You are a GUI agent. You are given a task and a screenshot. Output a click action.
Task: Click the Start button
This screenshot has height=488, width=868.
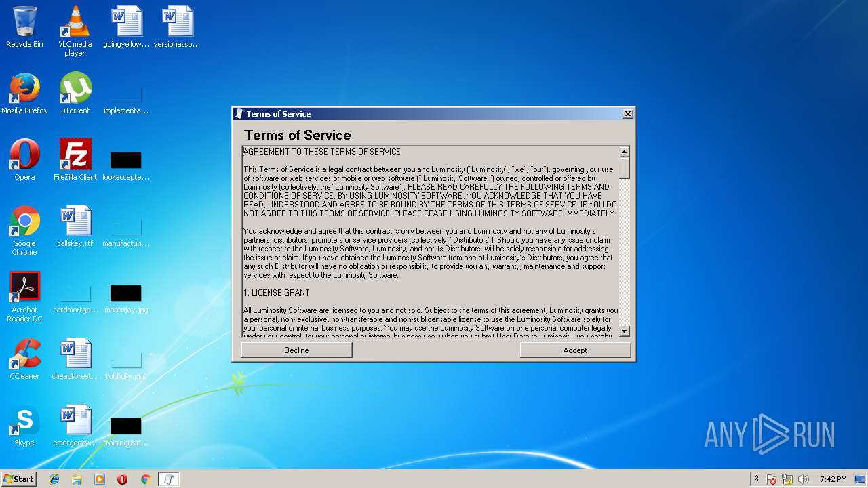[18, 479]
